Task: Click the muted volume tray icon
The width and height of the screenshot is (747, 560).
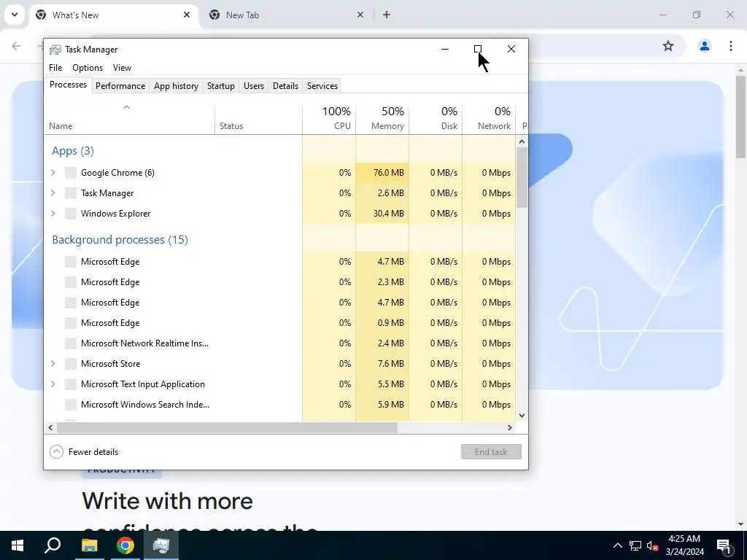Action: [653, 545]
